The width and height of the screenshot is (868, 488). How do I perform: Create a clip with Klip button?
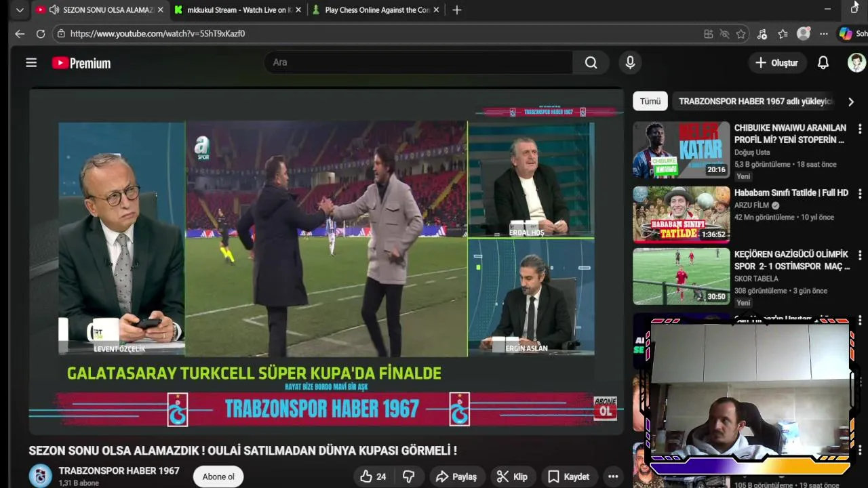[x=512, y=476]
